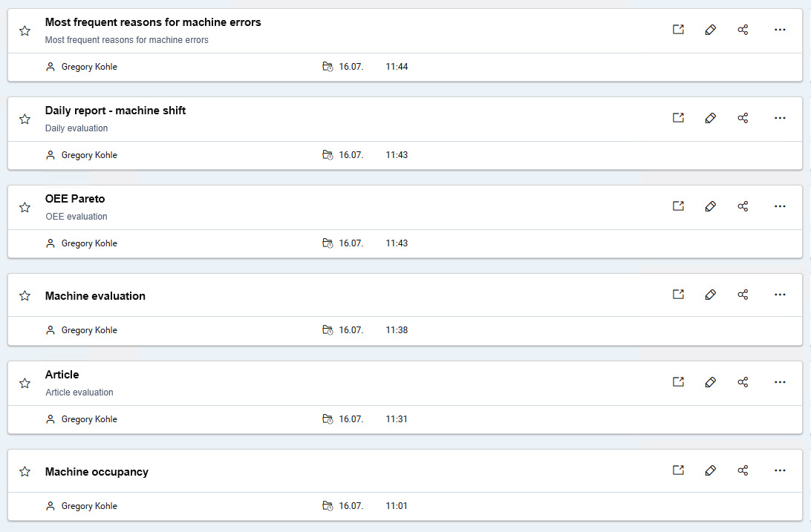Toggle the favorite star for Machine occupancy
Screen dimensions: 811x532
tap(25, 472)
